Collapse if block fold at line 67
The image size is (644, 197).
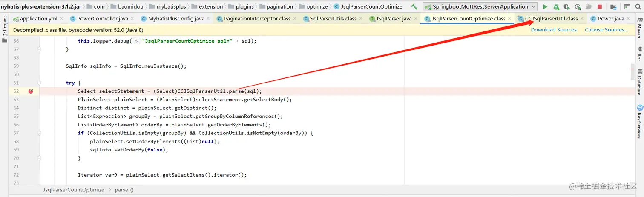(x=39, y=133)
